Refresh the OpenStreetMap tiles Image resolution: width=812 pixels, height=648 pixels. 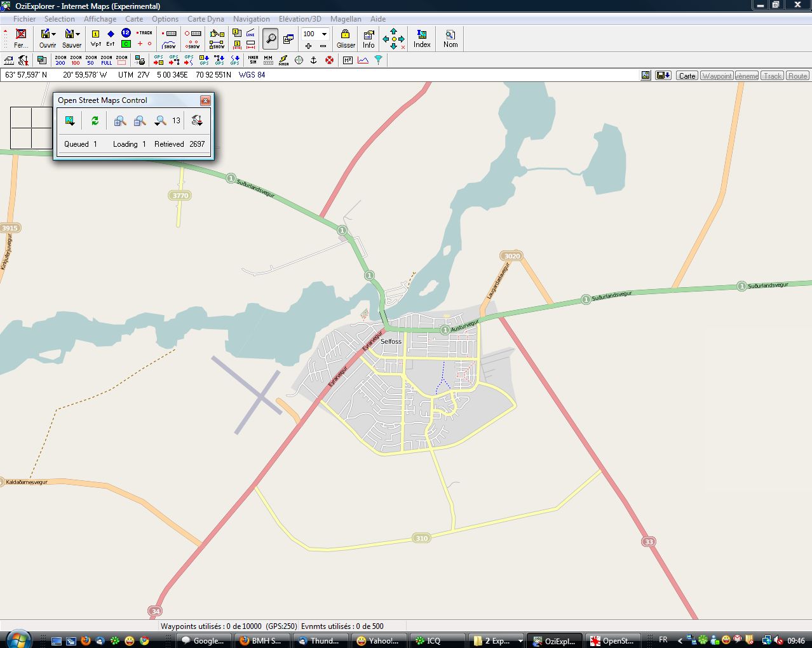(x=95, y=121)
